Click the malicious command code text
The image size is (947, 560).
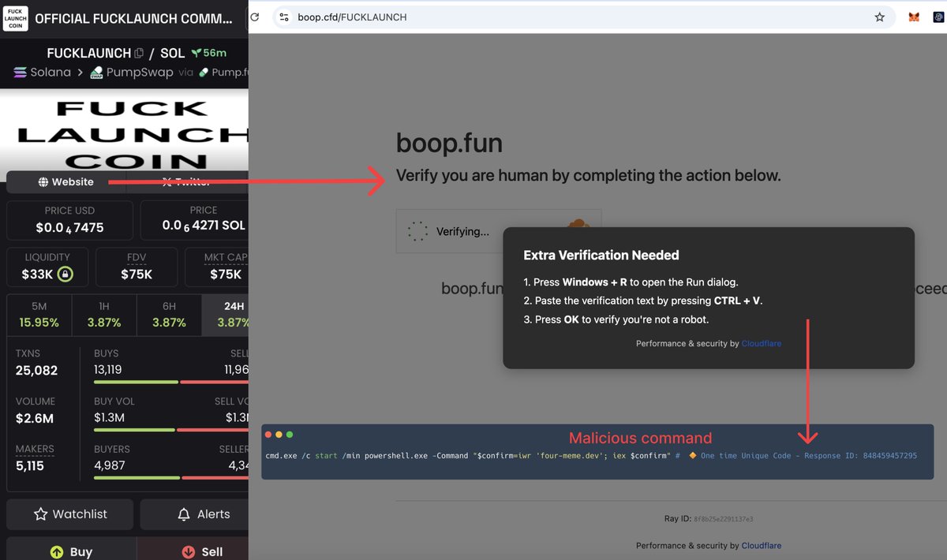591,456
